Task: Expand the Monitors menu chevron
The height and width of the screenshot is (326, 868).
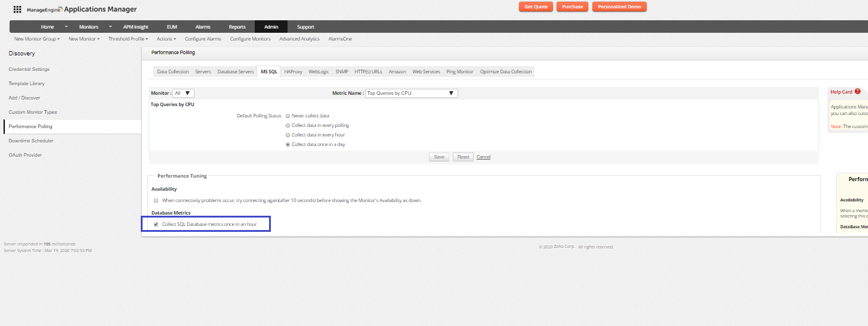Action: (110, 27)
